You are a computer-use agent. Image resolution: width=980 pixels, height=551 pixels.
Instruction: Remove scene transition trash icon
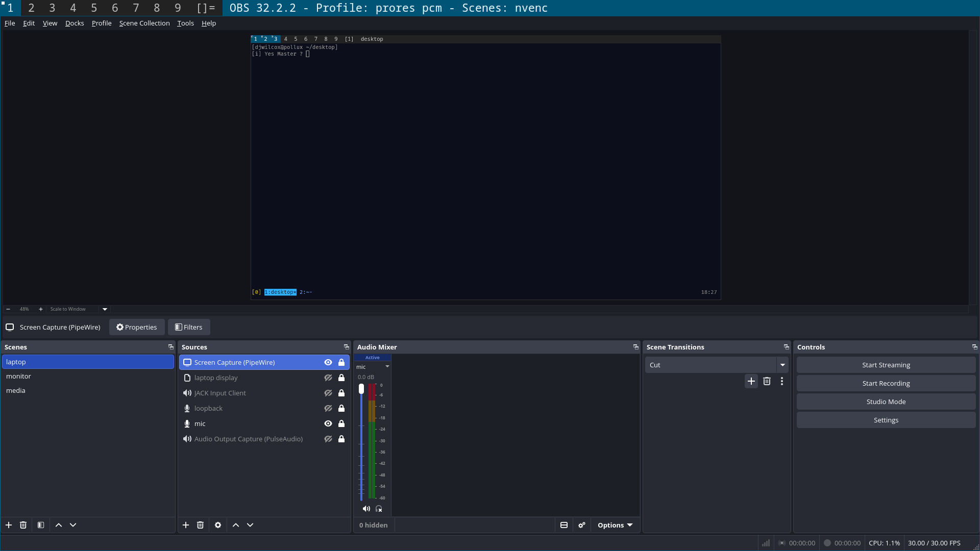(x=767, y=381)
